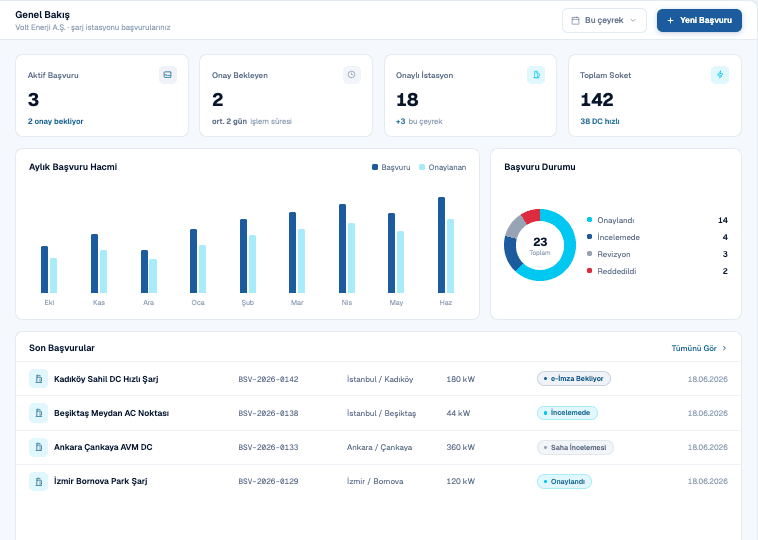
Task: Click the "2 onay bekliyor" link
Action: pos(56,121)
